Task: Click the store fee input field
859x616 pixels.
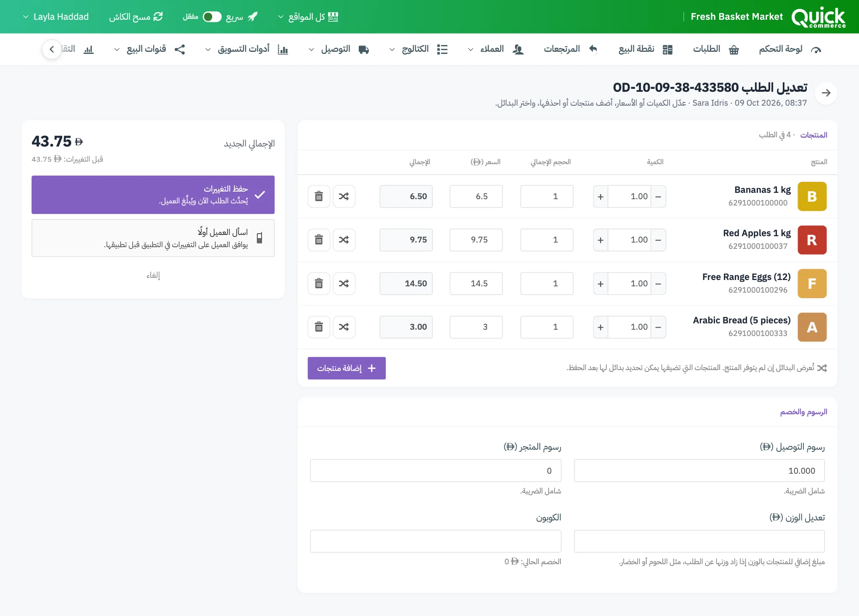Action: coord(435,471)
